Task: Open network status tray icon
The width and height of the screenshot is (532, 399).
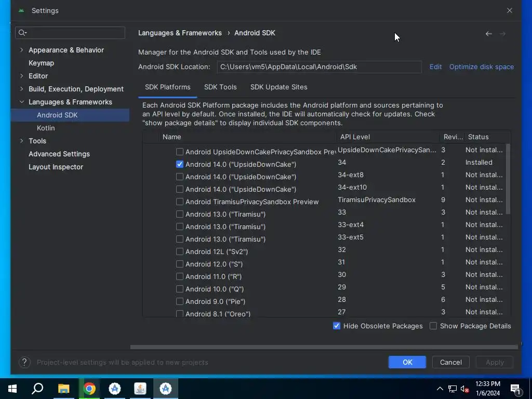Action: 453,389
